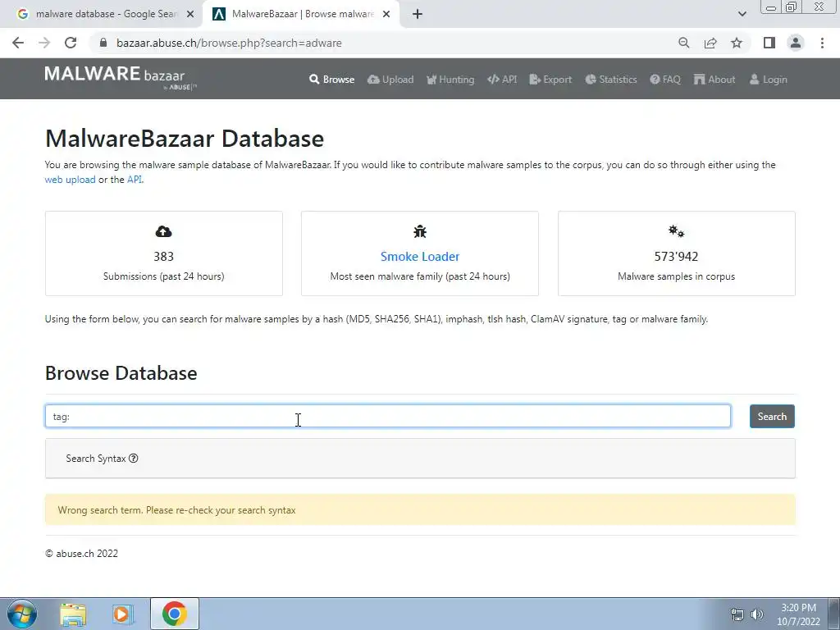Click the network tray icon
The width and height of the screenshot is (840, 630).
point(737,614)
